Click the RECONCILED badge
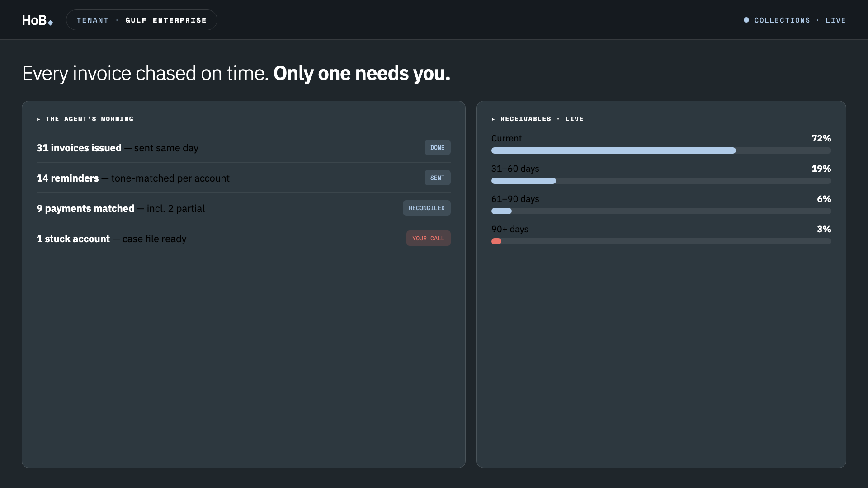 tap(426, 208)
